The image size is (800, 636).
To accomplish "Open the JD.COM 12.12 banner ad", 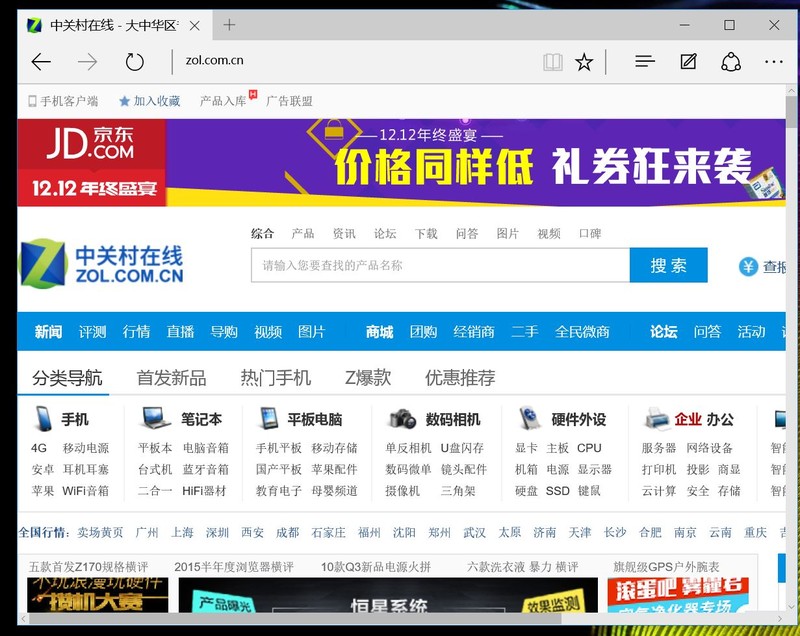I will click(x=402, y=163).
